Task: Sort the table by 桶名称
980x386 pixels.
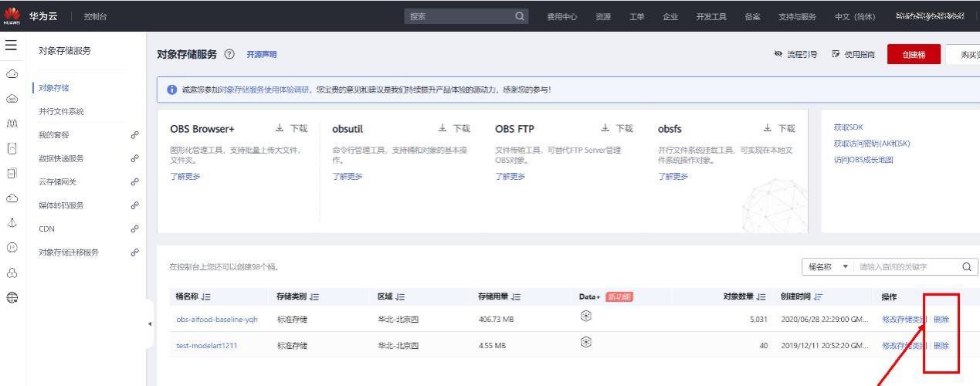Action: pos(206,297)
